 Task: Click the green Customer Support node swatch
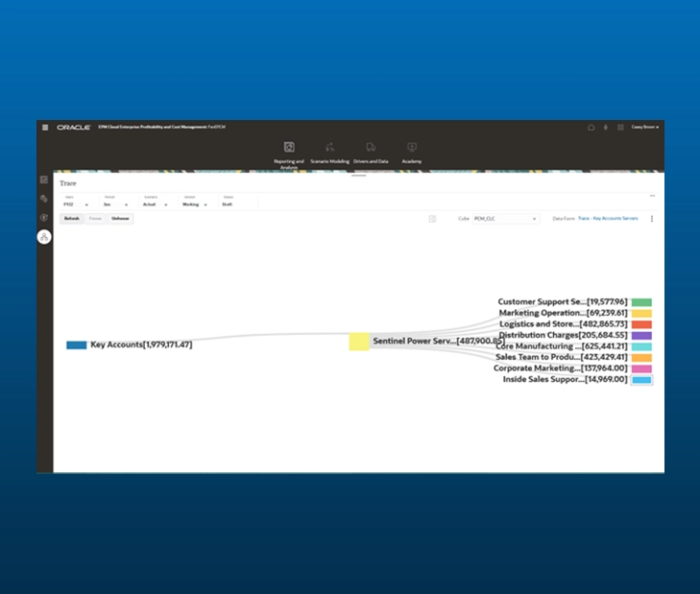[641, 302]
